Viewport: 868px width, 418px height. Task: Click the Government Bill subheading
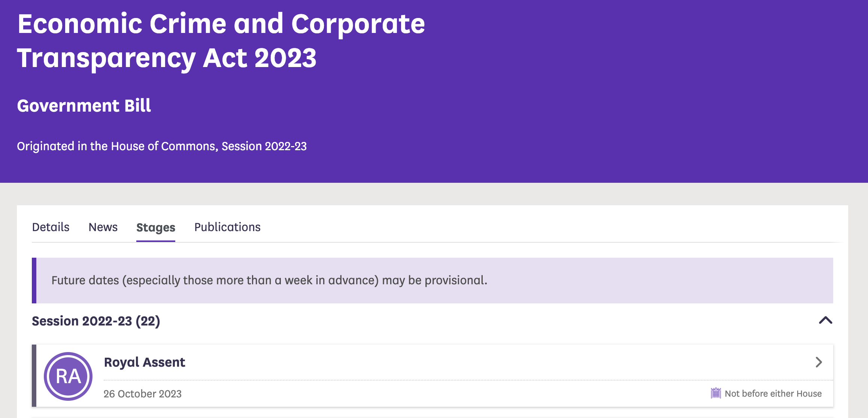[x=84, y=106]
